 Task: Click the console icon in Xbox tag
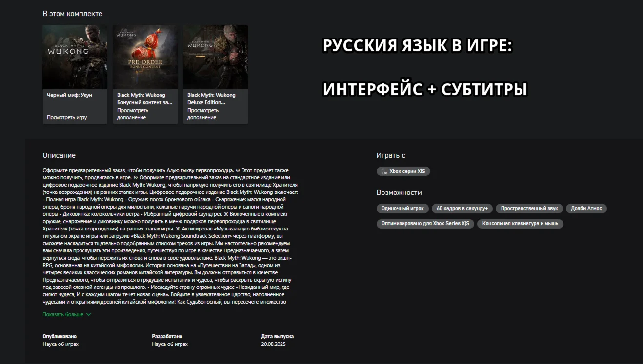point(384,172)
